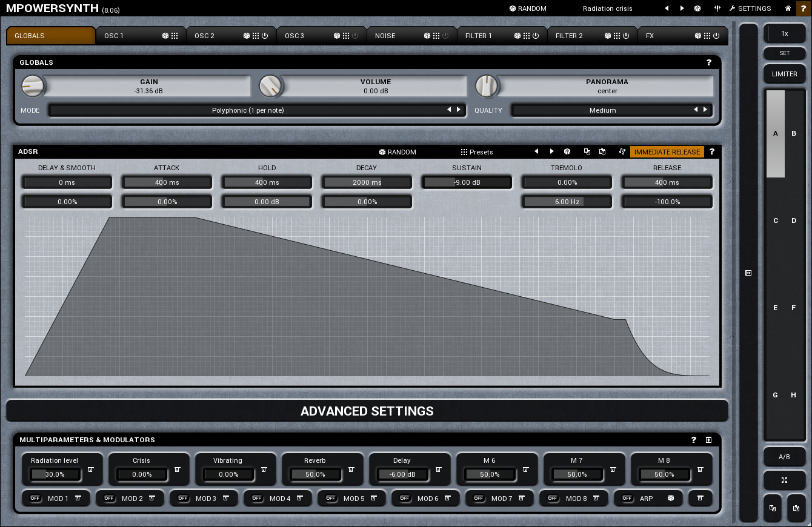Screen dimensions: 812x527
Task: Select morph slot B in the A-H grid
Action: (x=794, y=133)
